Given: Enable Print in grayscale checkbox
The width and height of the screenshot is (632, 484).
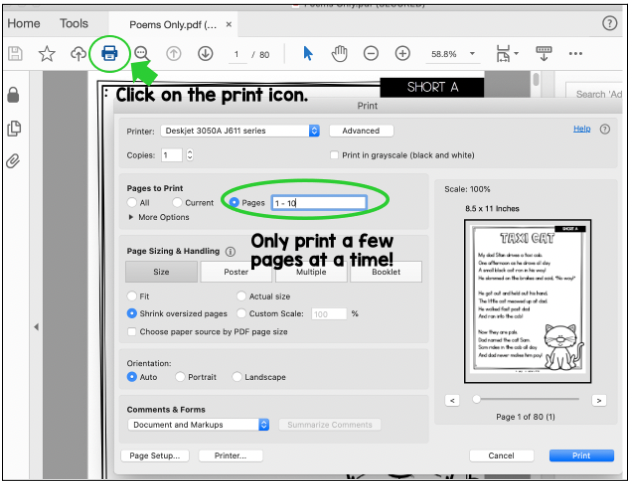Looking at the screenshot, I should [334, 155].
